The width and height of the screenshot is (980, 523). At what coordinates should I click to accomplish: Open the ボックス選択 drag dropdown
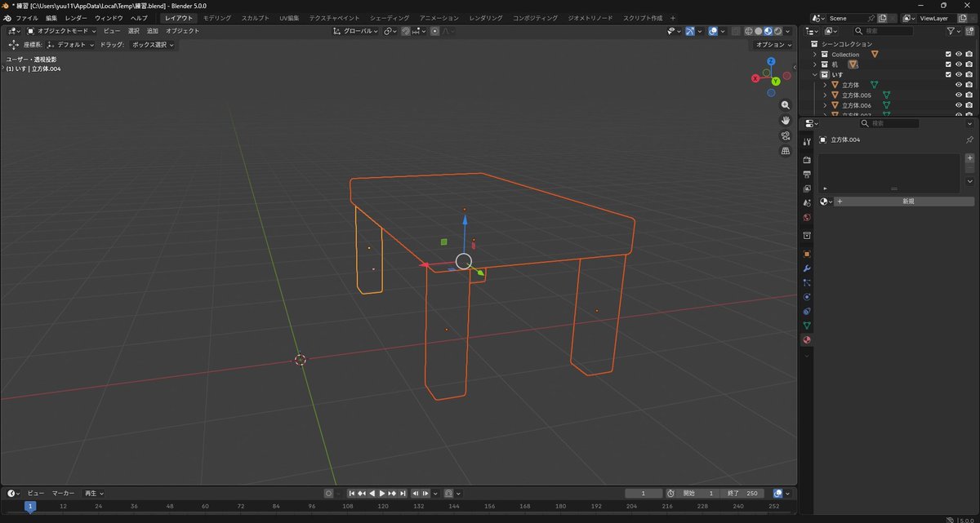(153, 45)
